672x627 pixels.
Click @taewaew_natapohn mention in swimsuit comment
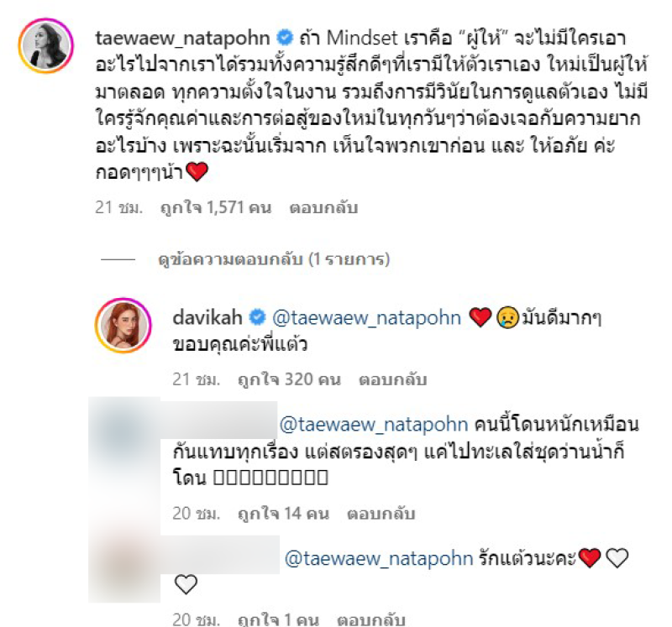[x=374, y=425]
